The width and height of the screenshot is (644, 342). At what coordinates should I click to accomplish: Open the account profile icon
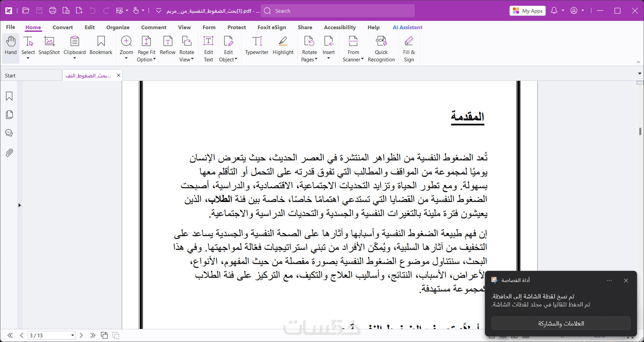pos(574,11)
